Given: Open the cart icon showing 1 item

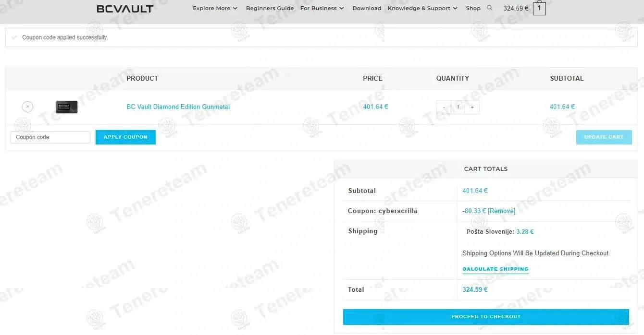Looking at the screenshot, I should pos(539,8).
